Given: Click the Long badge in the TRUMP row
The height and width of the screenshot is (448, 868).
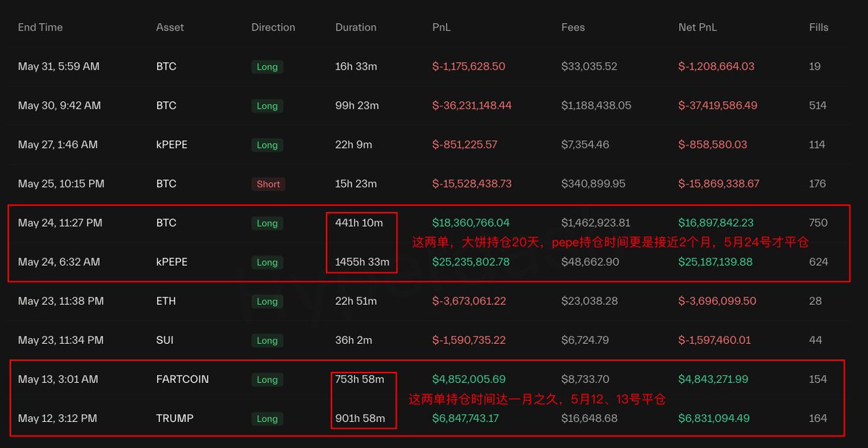Looking at the screenshot, I should pyautogui.click(x=267, y=418).
